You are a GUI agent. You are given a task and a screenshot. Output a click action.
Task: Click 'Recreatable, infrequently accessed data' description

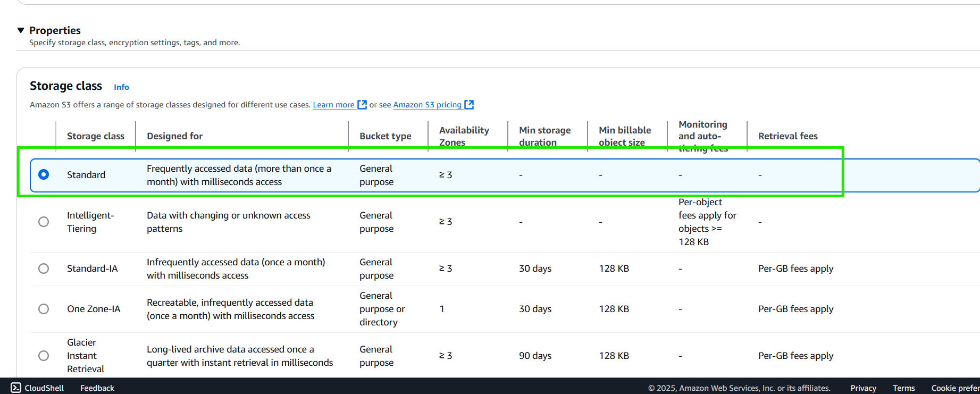pyautogui.click(x=231, y=309)
